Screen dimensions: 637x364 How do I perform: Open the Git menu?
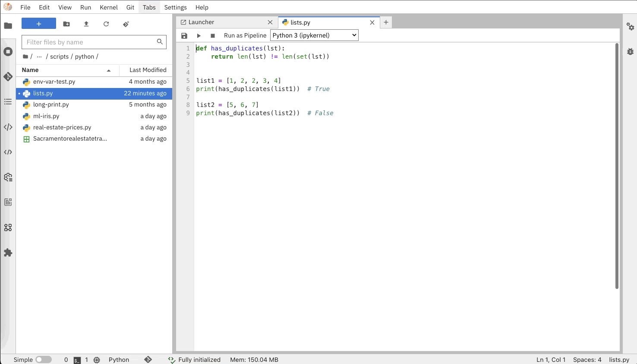point(130,7)
